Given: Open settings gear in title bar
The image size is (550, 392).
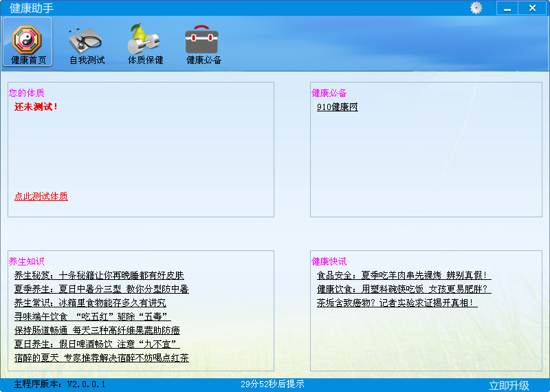Looking at the screenshot, I should 476,8.
